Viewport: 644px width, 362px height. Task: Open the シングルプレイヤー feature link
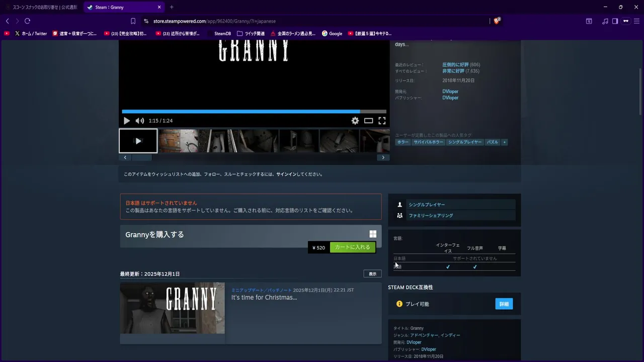[x=427, y=205]
